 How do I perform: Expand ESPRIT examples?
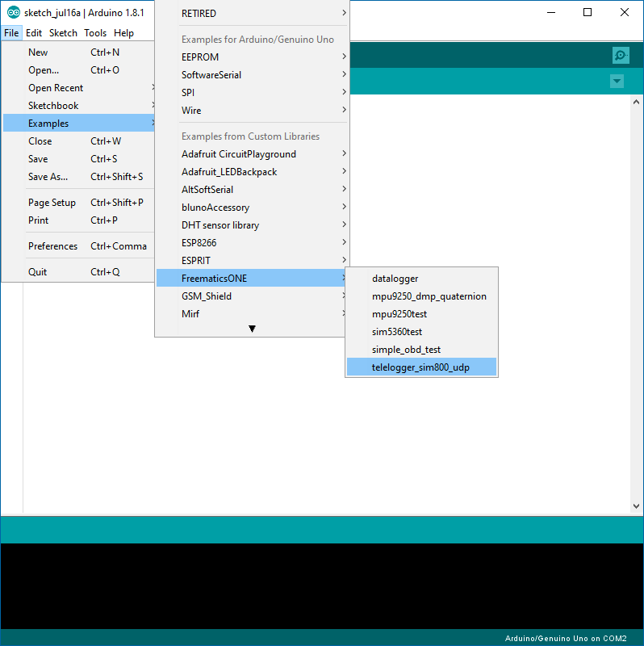[253, 260]
